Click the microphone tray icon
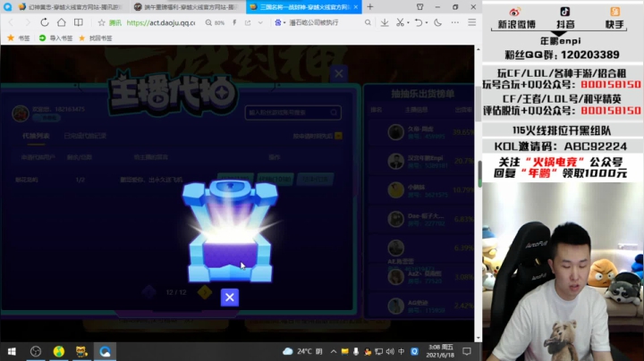644x361 pixels. pos(356,351)
